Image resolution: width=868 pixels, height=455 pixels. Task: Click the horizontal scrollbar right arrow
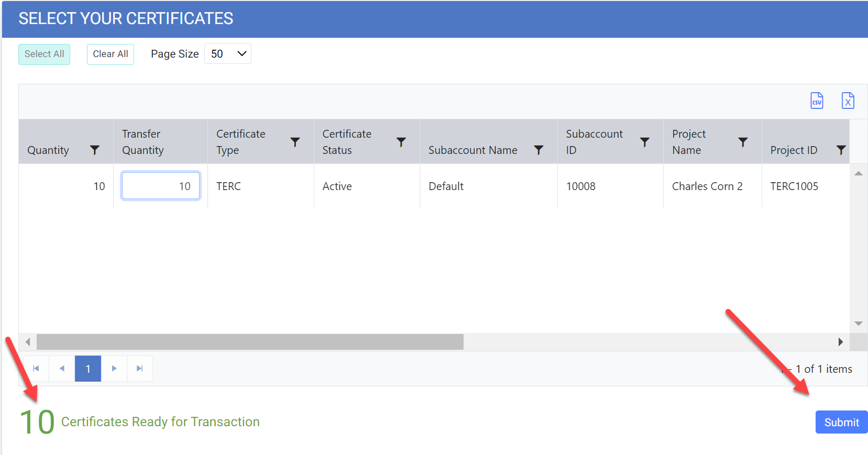pyautogui.click(x=840, y=342)
